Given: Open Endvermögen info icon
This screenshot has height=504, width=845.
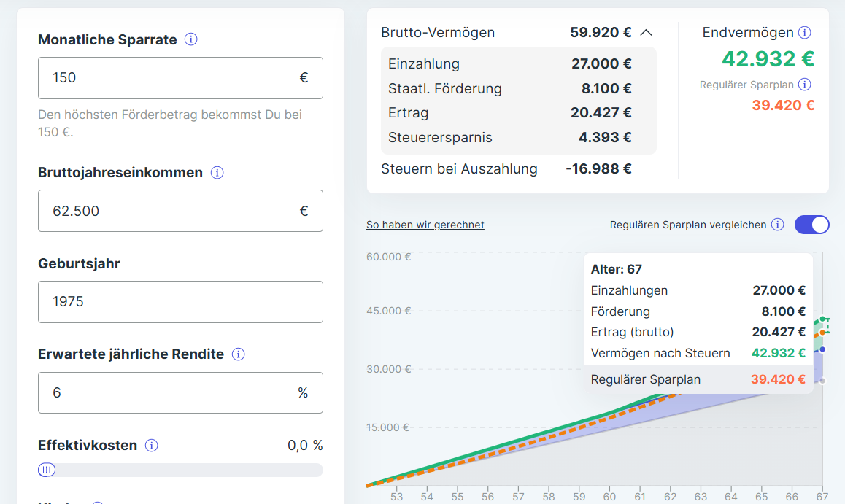Looking at the screenshot, I should click(805, 32).
